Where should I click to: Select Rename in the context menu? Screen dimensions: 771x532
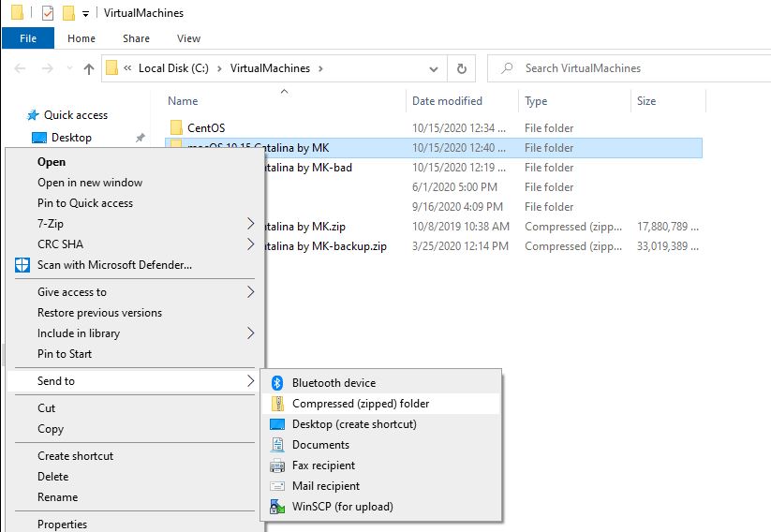tap(57, 497)
